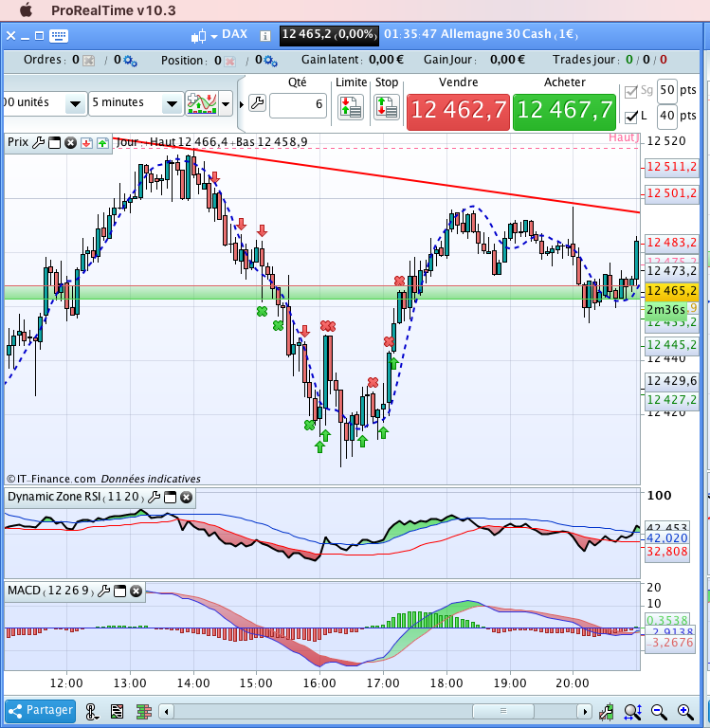Expand the dropdown arrow beside the indicators icon
This screenshot has width=710, height=728.
click(x=226, y=103)
